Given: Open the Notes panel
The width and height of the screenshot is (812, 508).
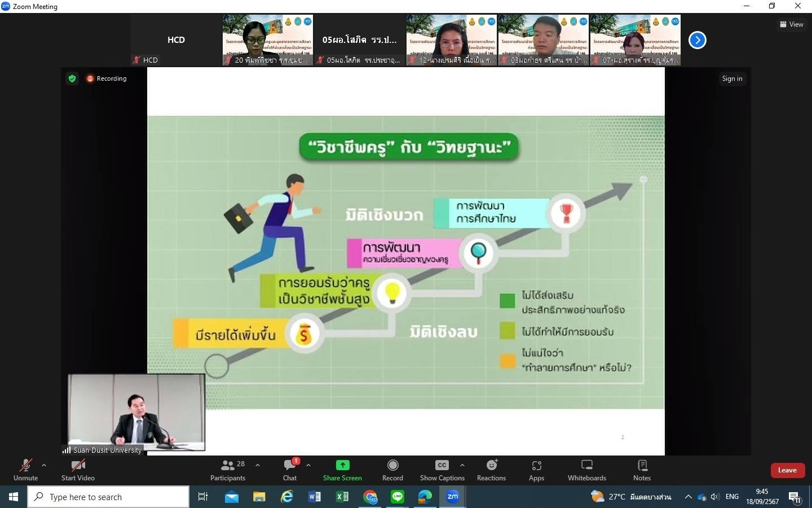Looking at the screenshot, I should point(642,470).
